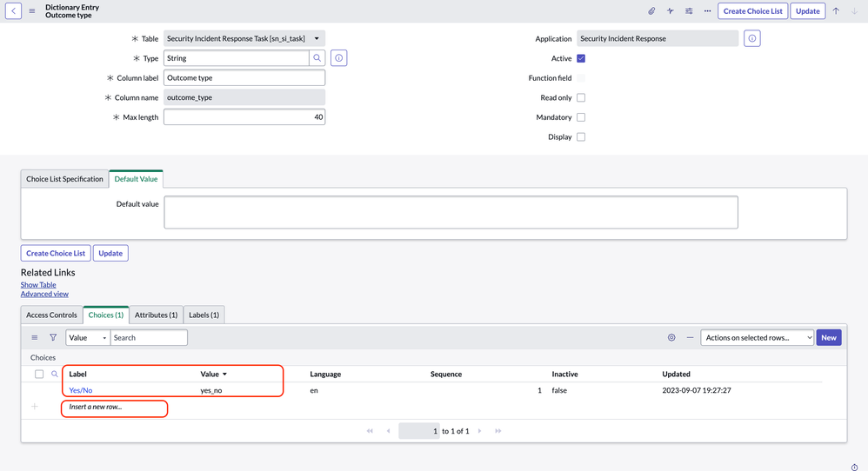The width and height of the screenshot is (868, 471).
Task: Open the Access Controls tab
Action: [x=51, y=315]
